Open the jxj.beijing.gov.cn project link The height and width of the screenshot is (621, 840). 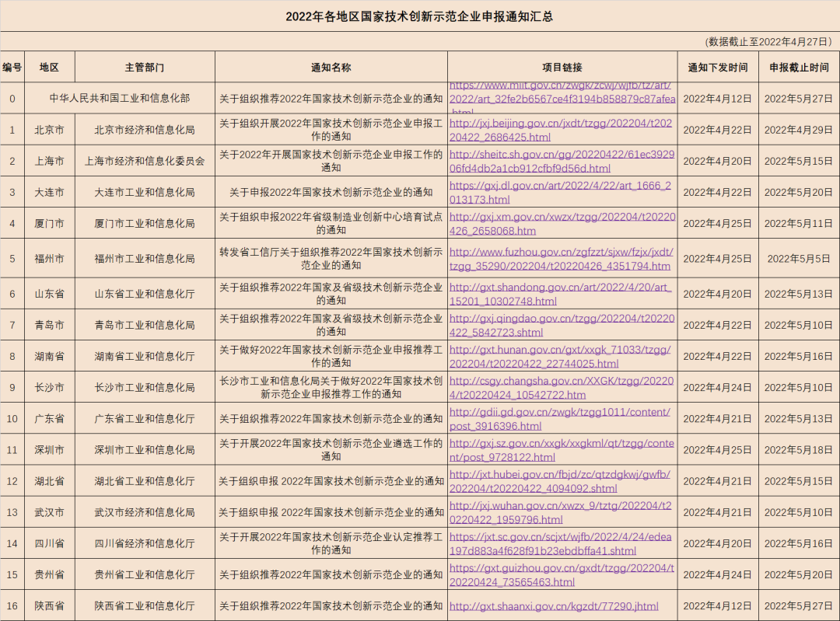point(560,130)
